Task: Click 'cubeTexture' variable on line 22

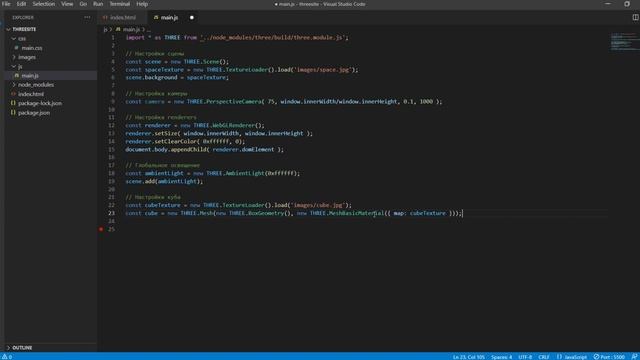Action: 162,205
